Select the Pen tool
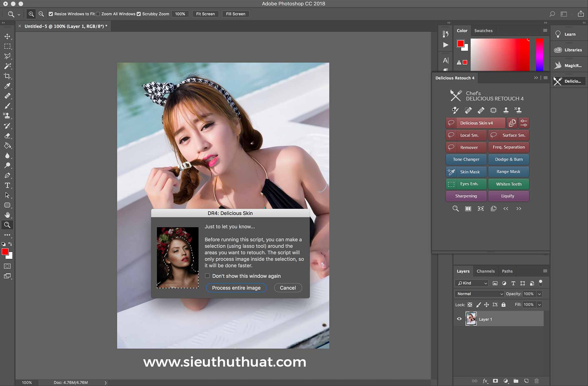 pyautogui.click(x=7, y=175)
